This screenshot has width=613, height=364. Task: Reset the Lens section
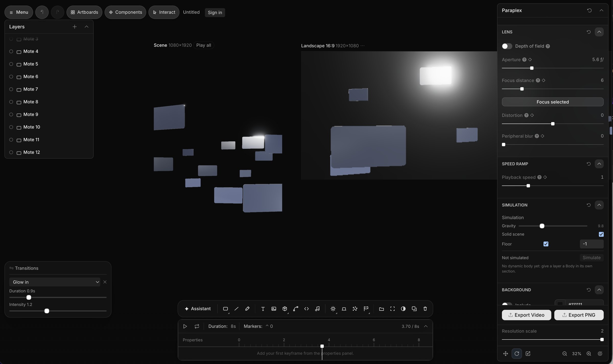(589, 32)
